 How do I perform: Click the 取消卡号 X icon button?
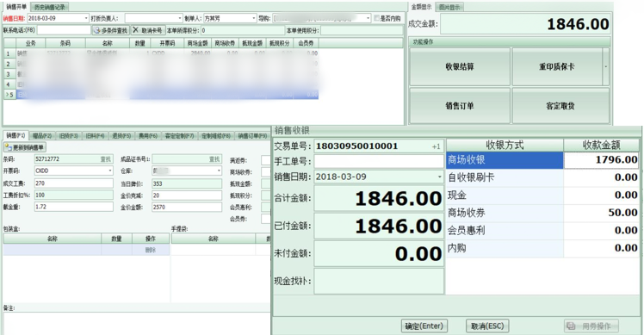[148, 30]
